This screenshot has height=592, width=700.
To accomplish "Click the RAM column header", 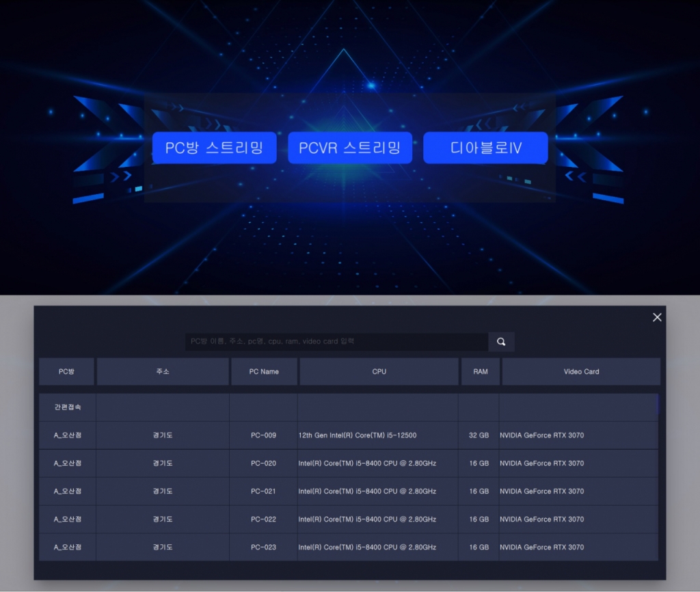I will 481,371.
